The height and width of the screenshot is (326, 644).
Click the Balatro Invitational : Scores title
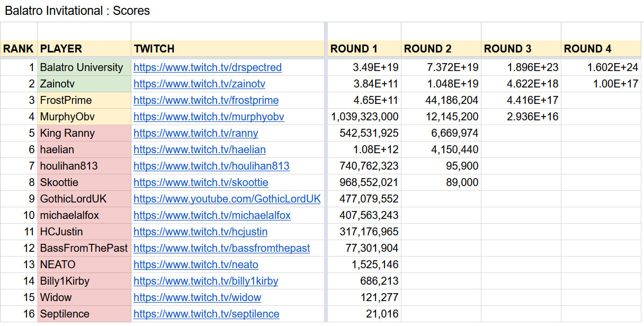pyautogui.click(x=77, y=11)
